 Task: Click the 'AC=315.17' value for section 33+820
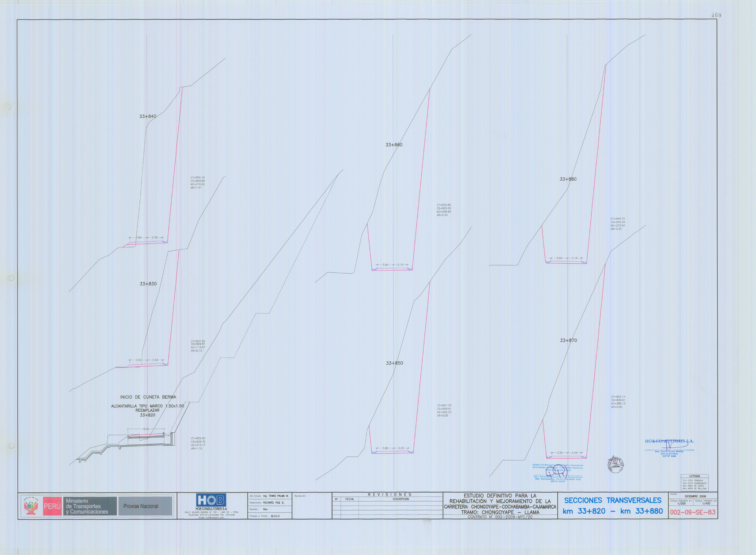[198, 445]
